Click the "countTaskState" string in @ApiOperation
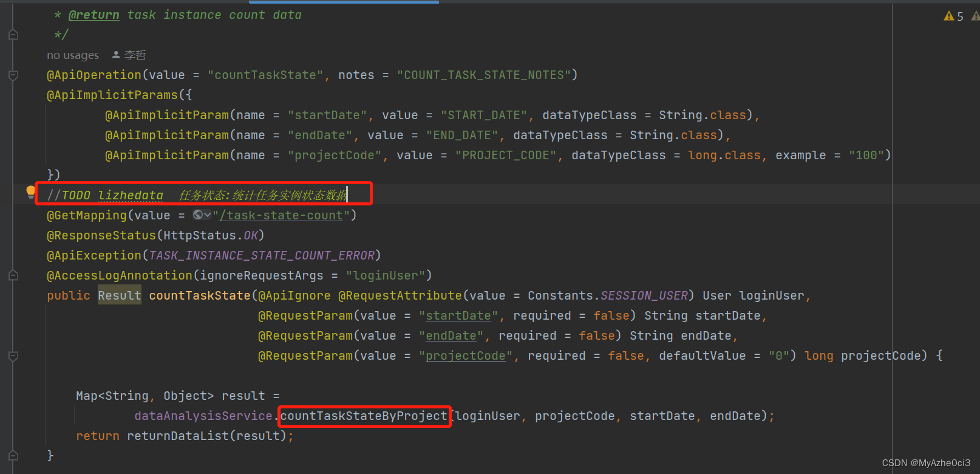Image resolution: width=980 pixels, height=474 pixels. (x=265, y=75)
